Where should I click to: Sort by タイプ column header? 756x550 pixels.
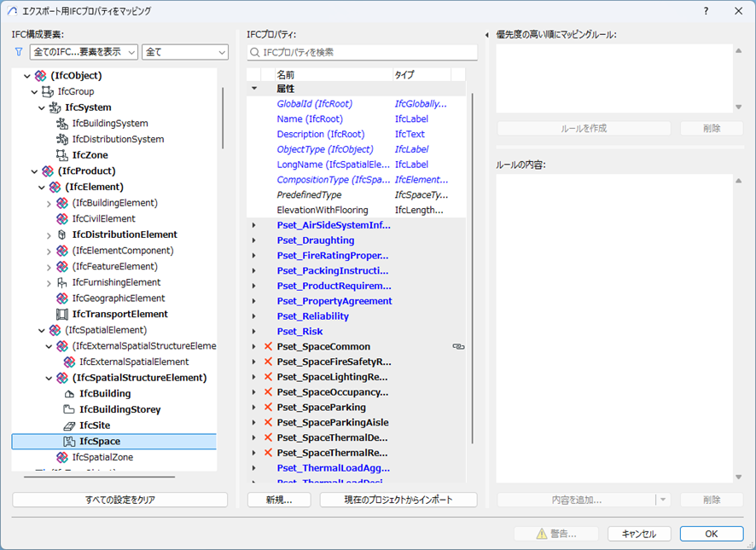422,74
